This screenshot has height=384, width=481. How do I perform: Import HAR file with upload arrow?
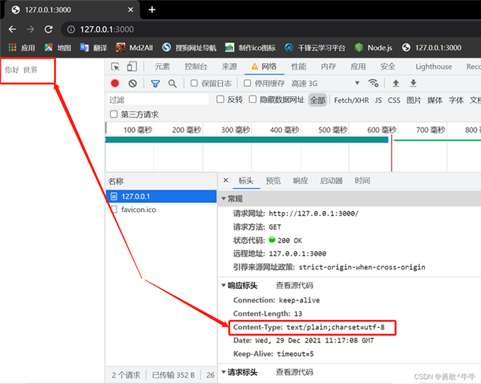point(396,83)
